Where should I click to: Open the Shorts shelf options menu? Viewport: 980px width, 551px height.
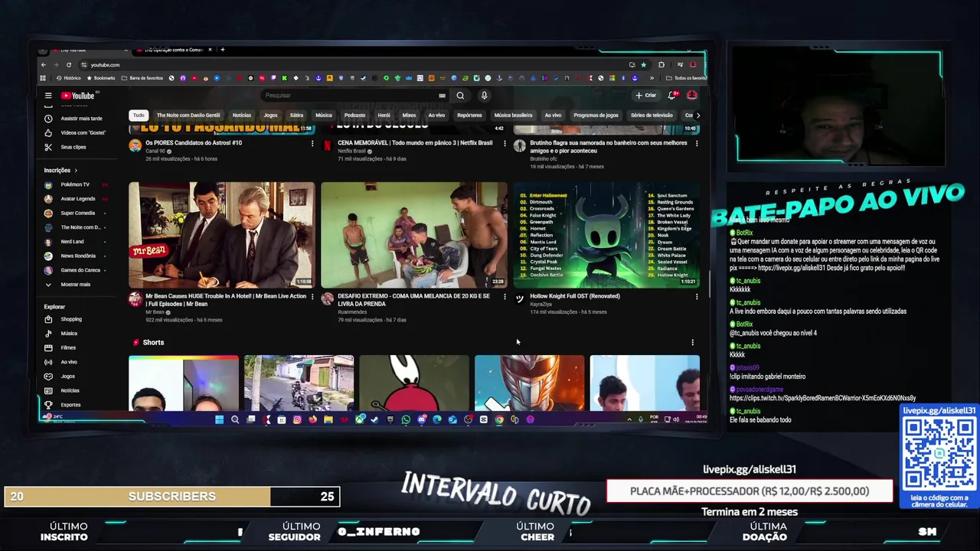tap(693, 343)
